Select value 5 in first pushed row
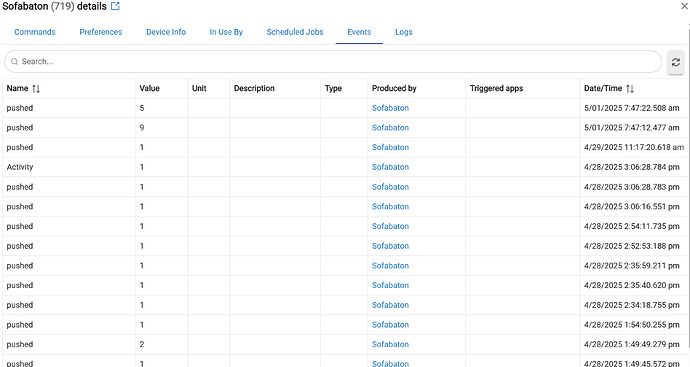690x367 pixels. coord(142,108)
